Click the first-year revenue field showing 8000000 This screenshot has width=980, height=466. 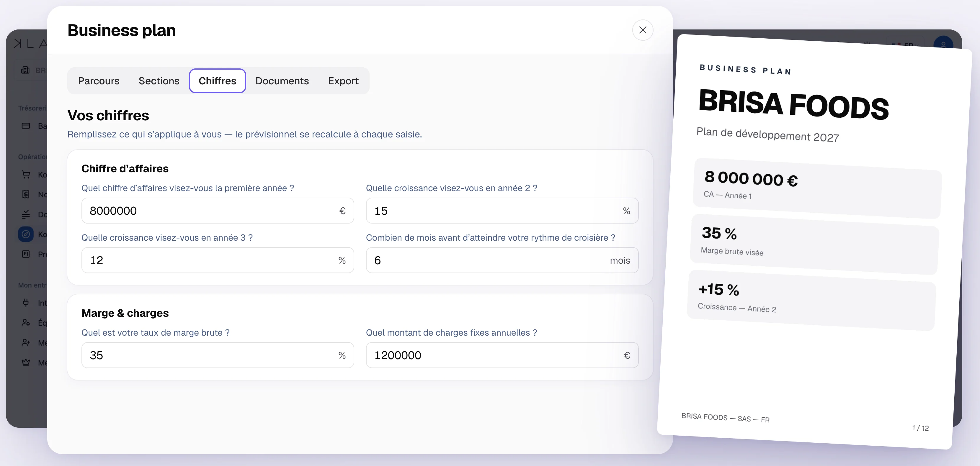point(218,211)
